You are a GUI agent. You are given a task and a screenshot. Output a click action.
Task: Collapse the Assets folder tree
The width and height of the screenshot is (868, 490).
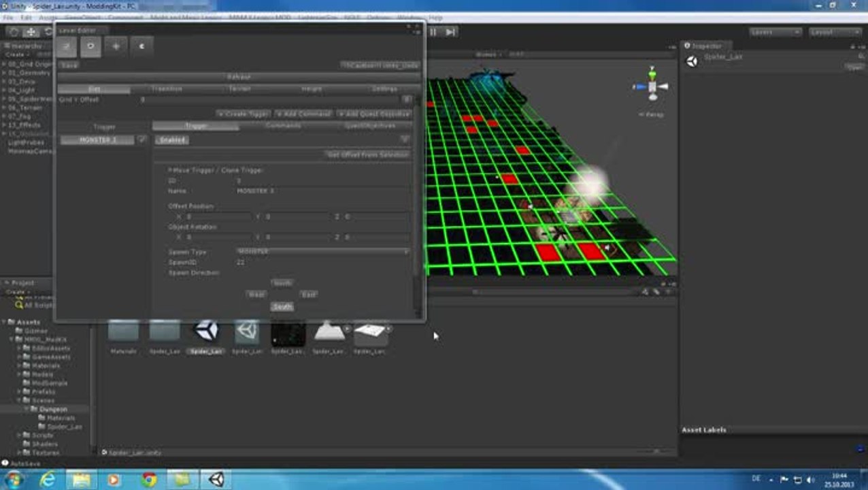point(4,322)
